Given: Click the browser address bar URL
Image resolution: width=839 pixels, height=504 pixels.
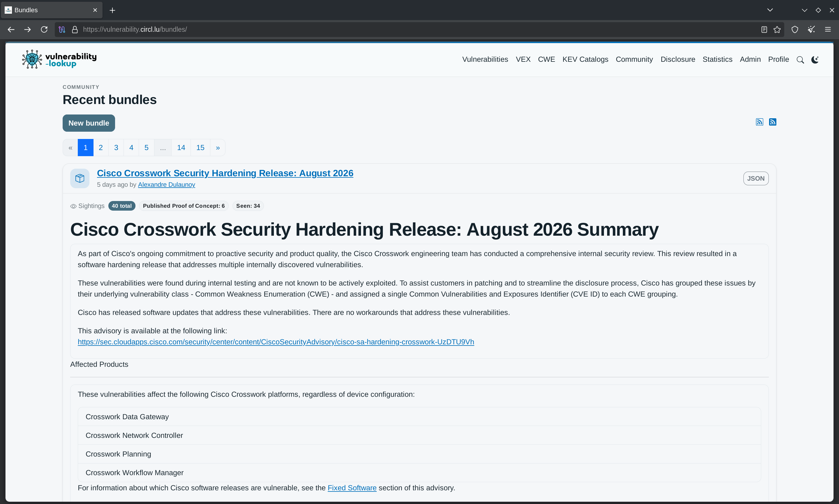Looking at the screenshot, I should coord(135,29).
